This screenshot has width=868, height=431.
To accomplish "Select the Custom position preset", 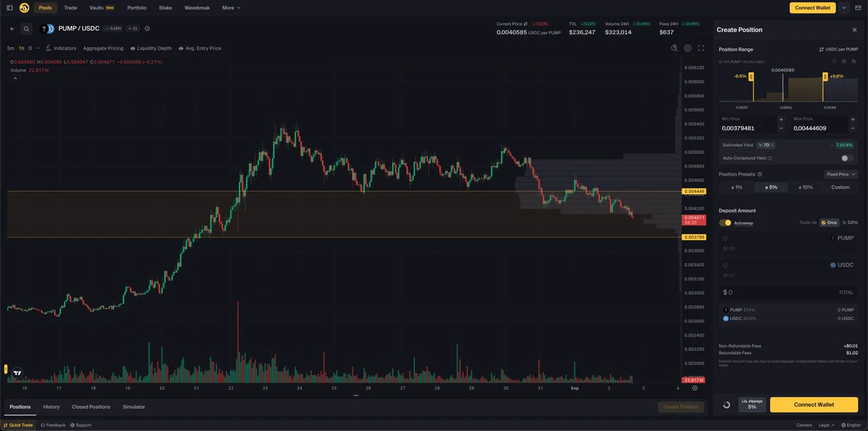I will point(841,187).
